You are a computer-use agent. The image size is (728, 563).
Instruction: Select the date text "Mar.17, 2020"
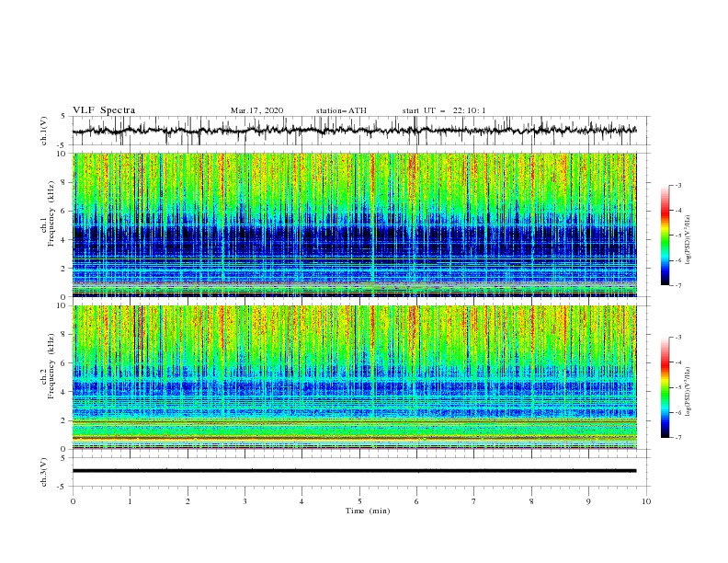[256, 110]
